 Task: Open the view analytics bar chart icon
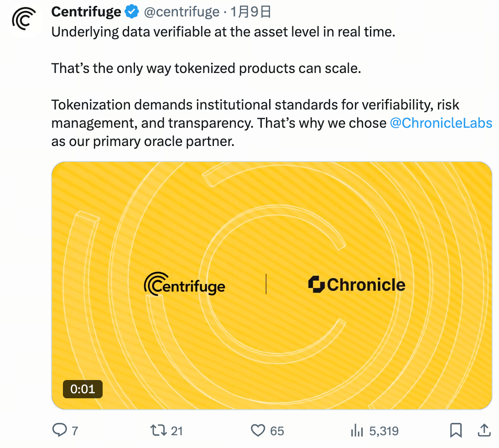click(x=356, y=430)
